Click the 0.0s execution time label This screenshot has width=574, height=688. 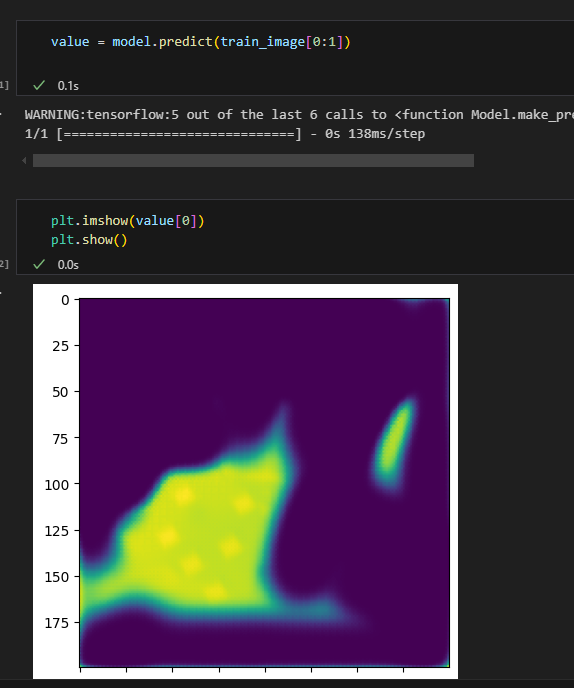pos(68,265)
